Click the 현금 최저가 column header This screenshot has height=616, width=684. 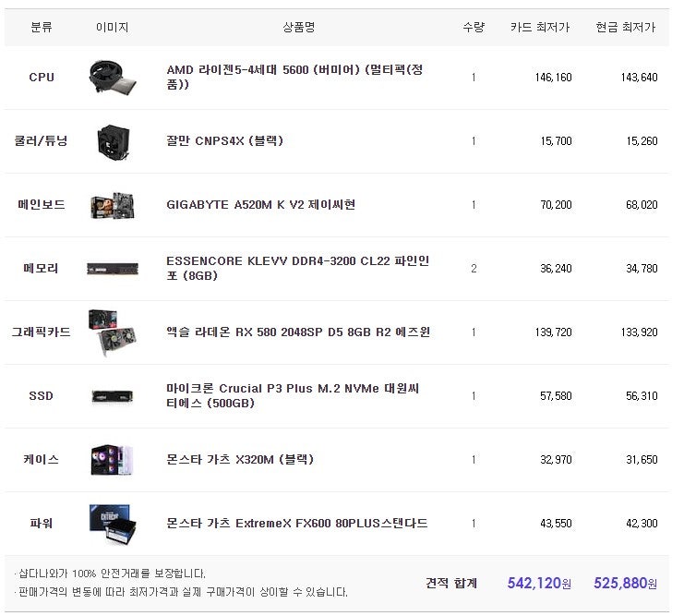(626, 28)
